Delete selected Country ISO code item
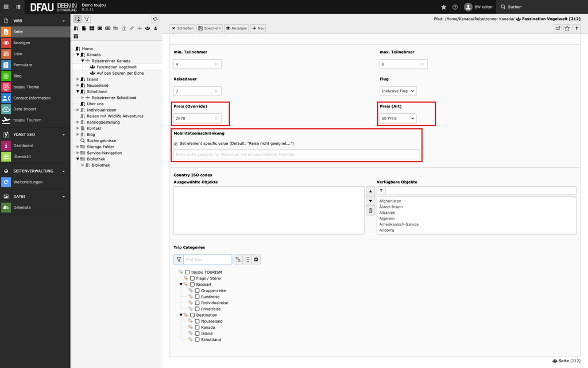Viewport: 588px width, 368px height. coord(370,211)
